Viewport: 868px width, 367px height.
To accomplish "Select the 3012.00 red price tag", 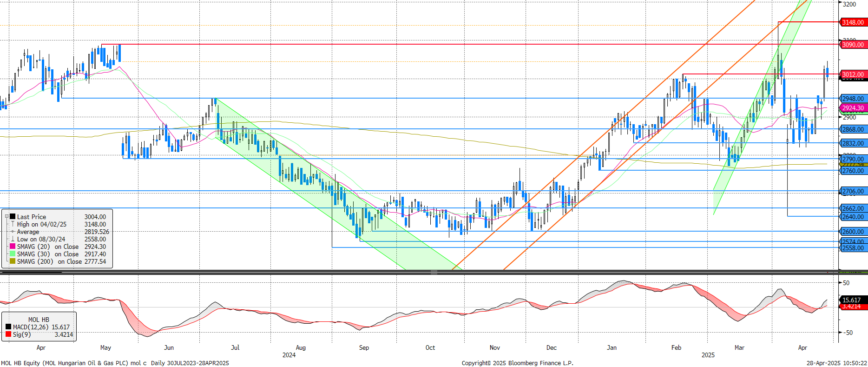I will [853, 74].
